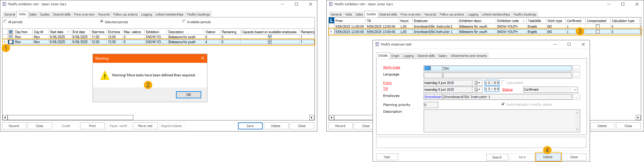The height and width of the screenshot is (162, 644).
Task: Tick Compensated checkbox for Instructor2 row
Action: (x=597, y=26)
